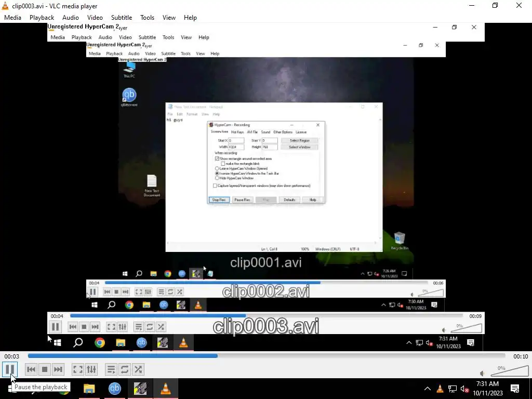Set the main VLC volume slider showing 0%
This screenshot has height=399, width=532.
pos(510,371)
